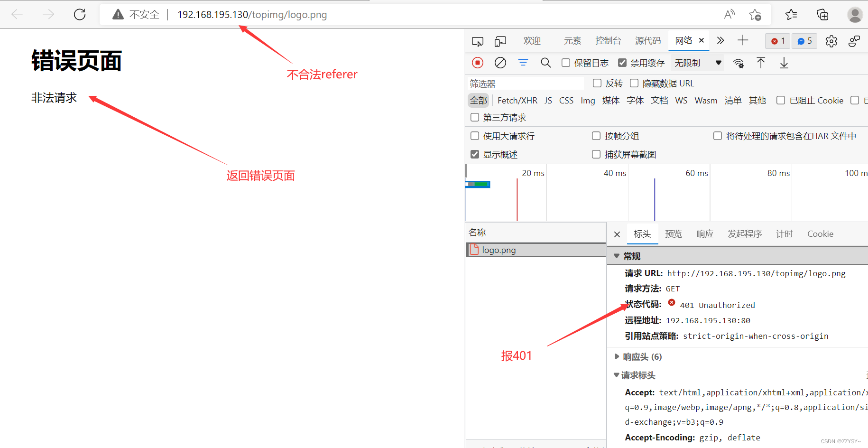Switch to the Console tab
This screenshot has height=448, width=868.
coord(608,41)
